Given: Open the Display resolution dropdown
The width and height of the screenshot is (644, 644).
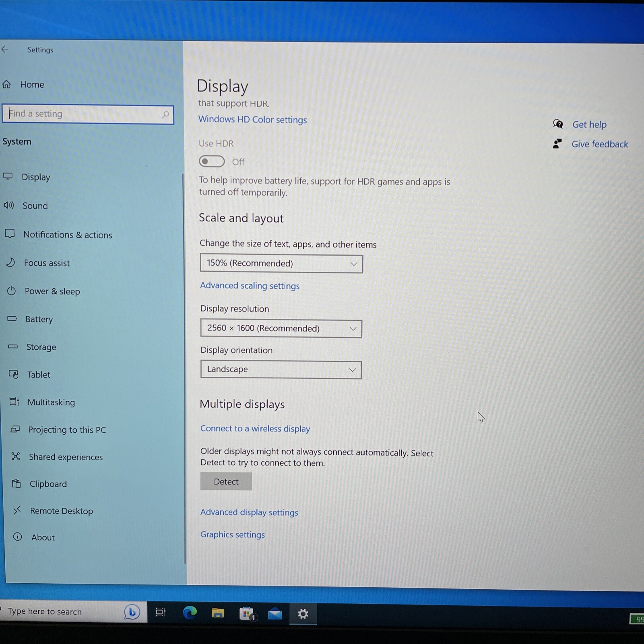Looking at the screenshot, I should coord(281,329).
